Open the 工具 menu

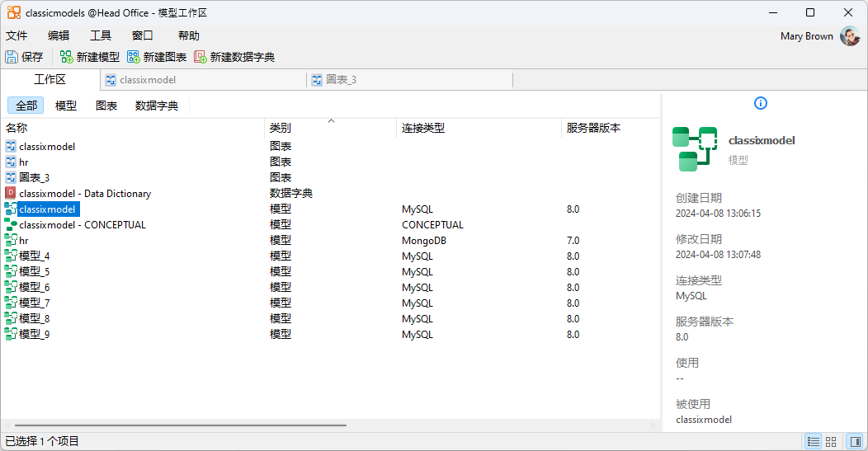point(101,36)
